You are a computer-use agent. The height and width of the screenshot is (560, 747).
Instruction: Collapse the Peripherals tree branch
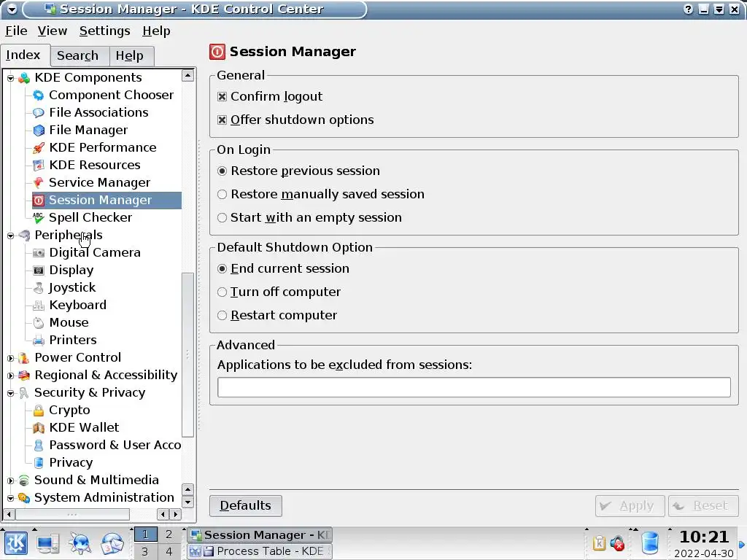point(10,236)
